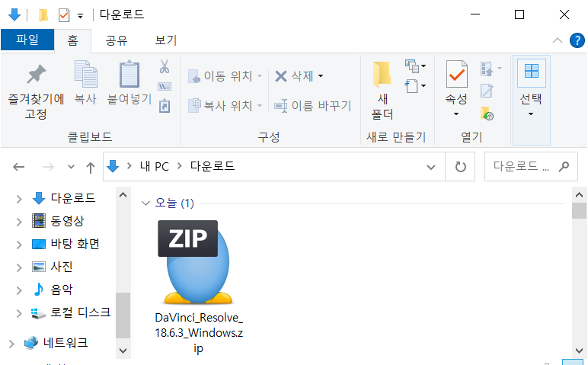Click 다운로드 in the address breadcrumb
This screenshot has height=365, width=588.
pos(213,166)
